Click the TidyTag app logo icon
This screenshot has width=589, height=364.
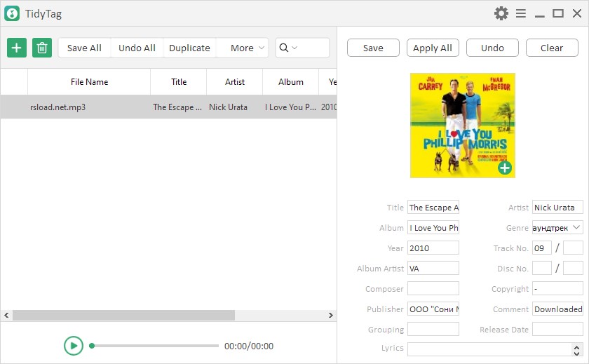pos(12,13)
